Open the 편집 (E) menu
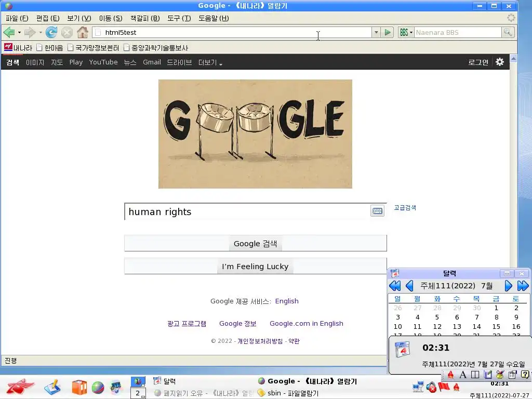 [48, 18]
